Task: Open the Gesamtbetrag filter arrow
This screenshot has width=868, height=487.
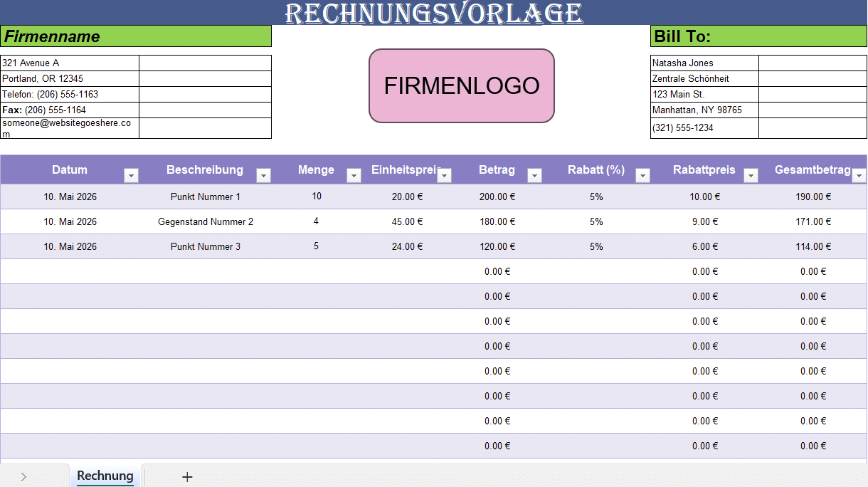Action: (x=859, y=174)
